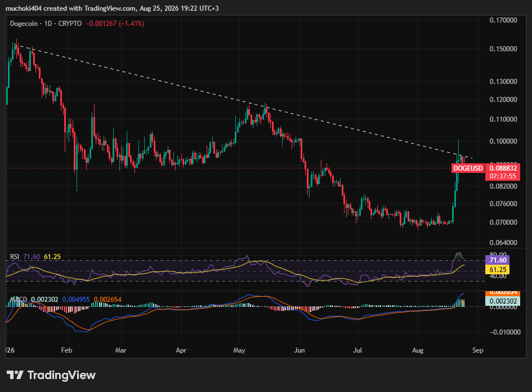Select the yellow RSI average 61.25 tag
The height and width of the screenshot is (392, 532).
click(498, 270)
